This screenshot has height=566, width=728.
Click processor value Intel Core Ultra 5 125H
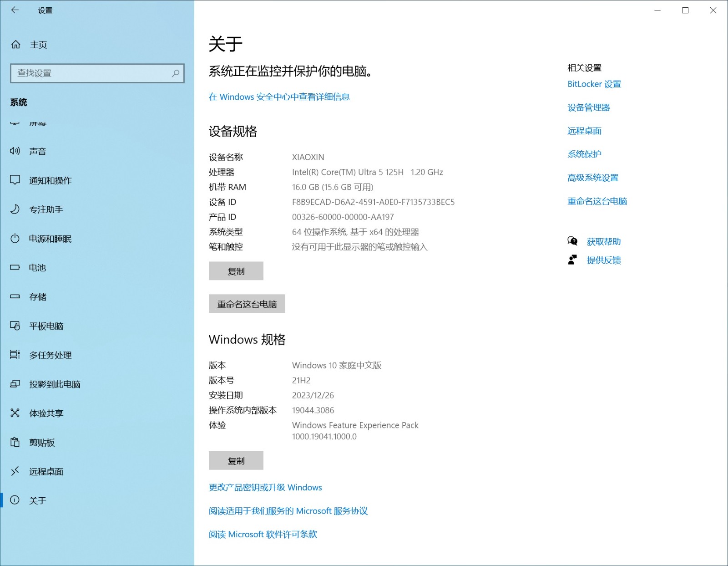click(367, 172)
